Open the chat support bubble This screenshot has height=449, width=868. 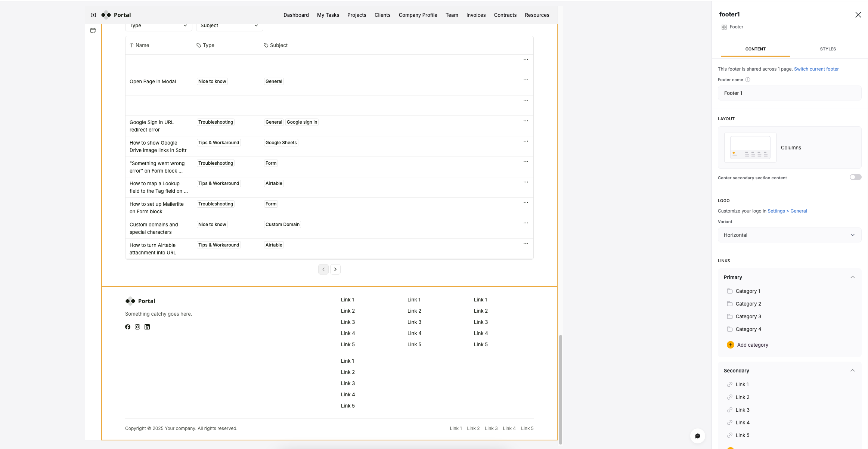pyautogui.click(x=697, y=436)
